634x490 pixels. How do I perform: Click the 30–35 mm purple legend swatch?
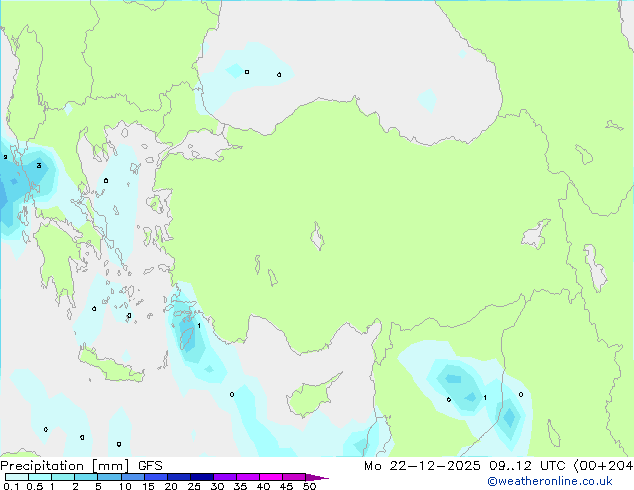point(225,477)
